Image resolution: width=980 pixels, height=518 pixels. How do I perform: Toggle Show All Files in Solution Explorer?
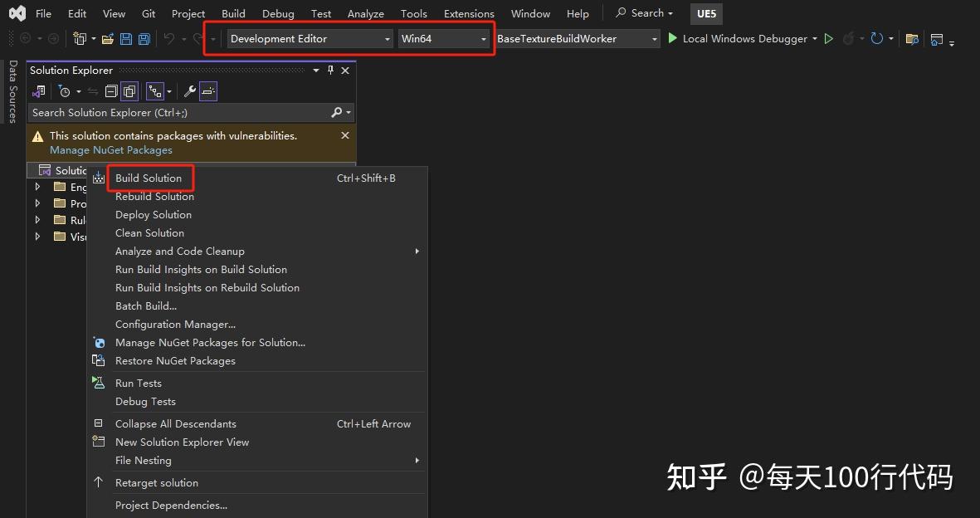(x=129, y=91)
